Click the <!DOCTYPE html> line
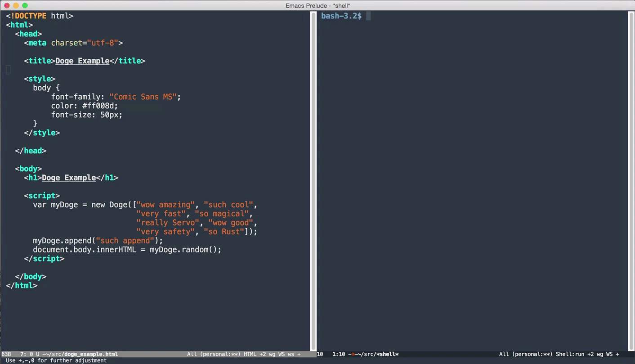Screen dimensions: 635x364 [x=40, y=16]
